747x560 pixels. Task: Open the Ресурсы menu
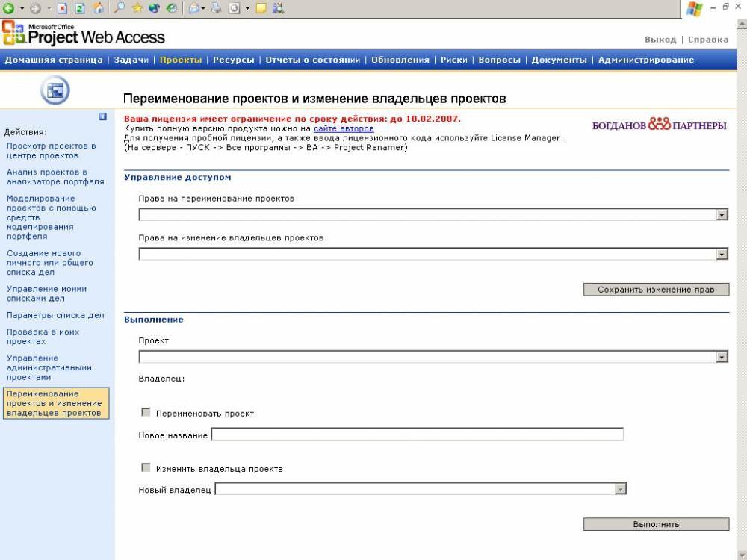pyautogui.click(x=233, y=60)
